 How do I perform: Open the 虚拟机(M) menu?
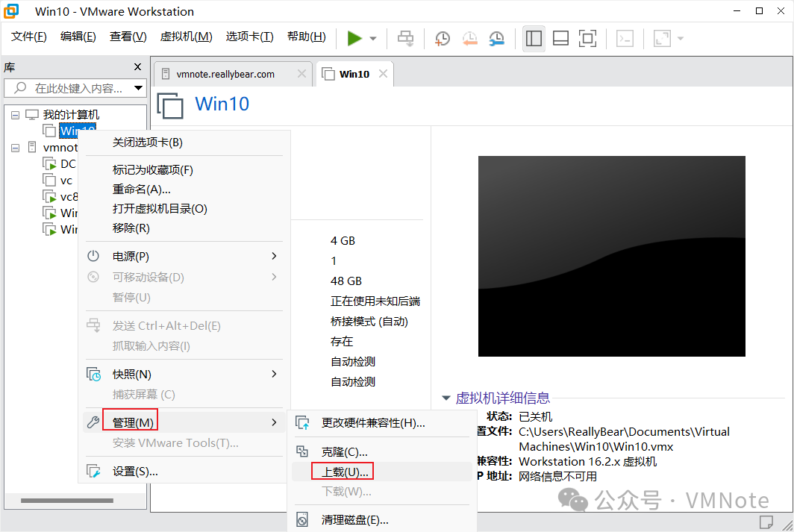(186, 37)
